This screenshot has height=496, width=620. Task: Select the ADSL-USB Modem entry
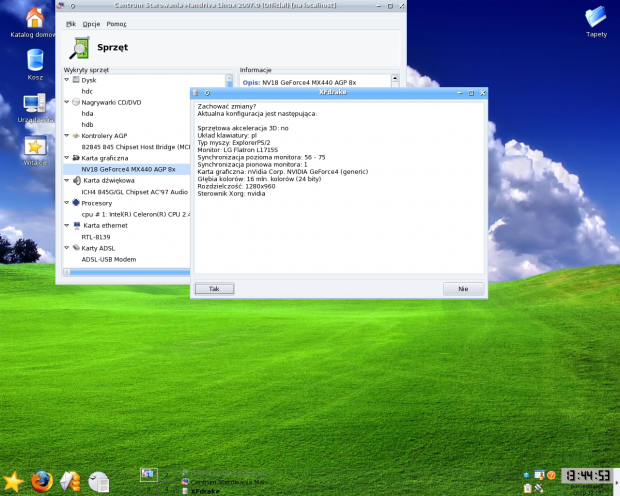click(109, 259)
